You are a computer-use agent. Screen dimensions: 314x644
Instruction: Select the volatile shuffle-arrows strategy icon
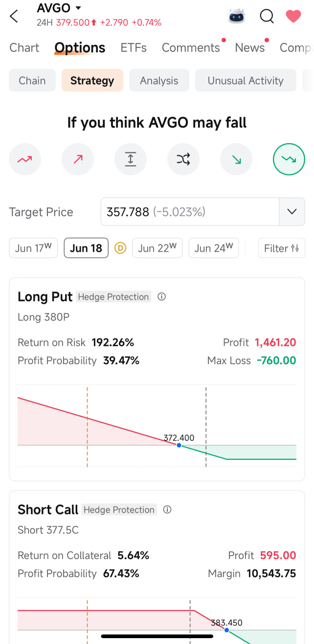[183, 159]
